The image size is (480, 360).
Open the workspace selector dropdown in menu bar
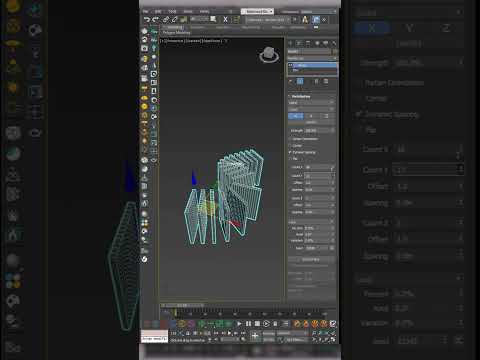[x=258, y=11]
